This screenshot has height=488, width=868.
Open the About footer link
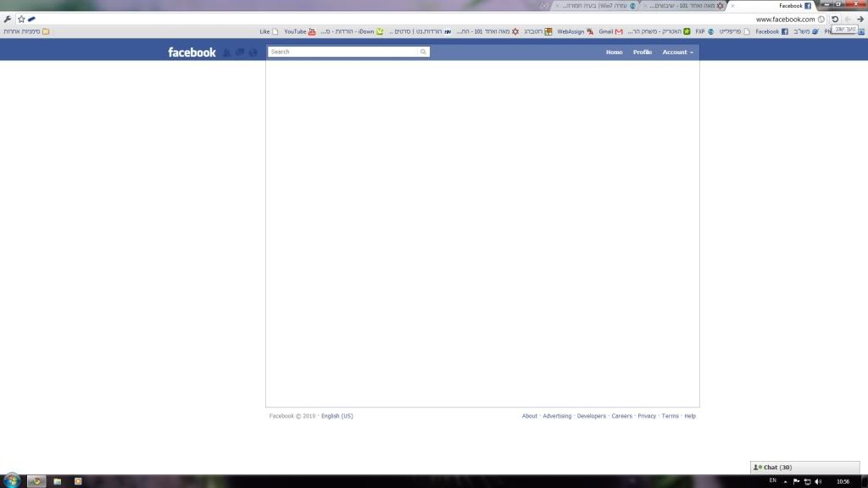529,416
